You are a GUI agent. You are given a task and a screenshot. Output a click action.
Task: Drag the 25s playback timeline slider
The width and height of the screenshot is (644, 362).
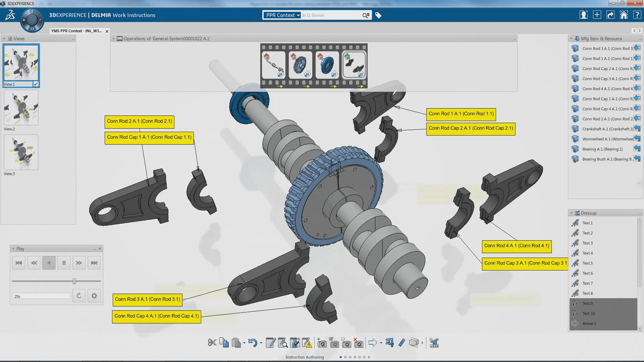pyautogui.click(x=74, y=281)
